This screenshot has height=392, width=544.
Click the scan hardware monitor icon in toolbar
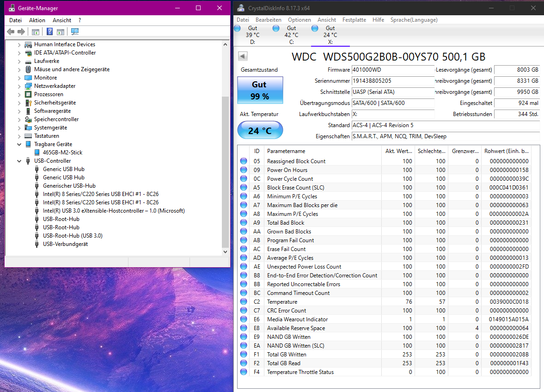pos(74,32)
